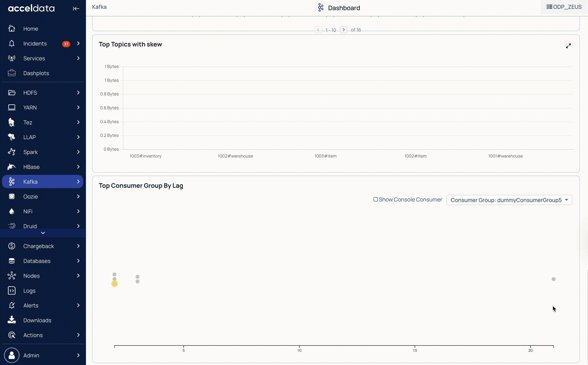Collapse the sidebar with arrow icon
The width and height of the screenshot is (588, 365).
tap(76, 9)
